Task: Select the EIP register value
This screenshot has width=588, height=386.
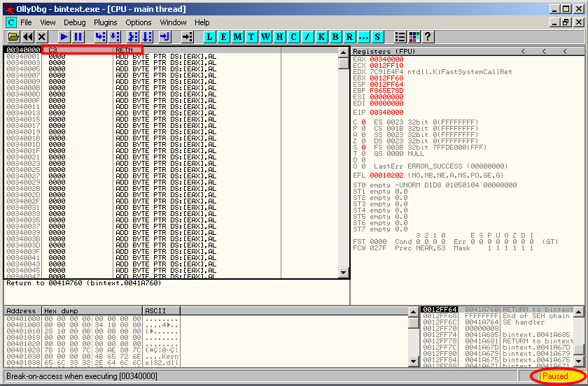Action: 386,112
